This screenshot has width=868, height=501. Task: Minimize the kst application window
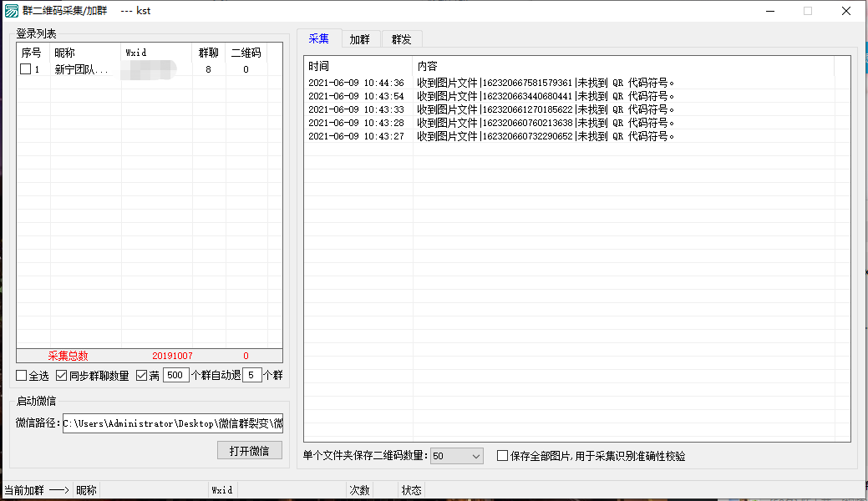(770, 11)
